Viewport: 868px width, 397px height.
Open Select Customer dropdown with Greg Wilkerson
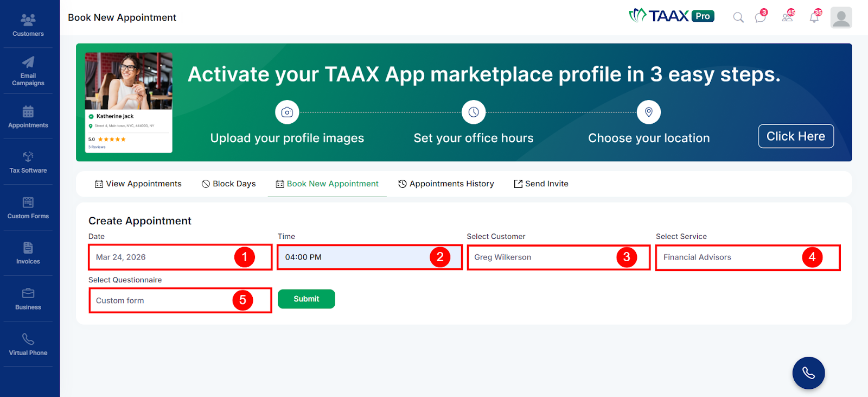click(559, 257)
